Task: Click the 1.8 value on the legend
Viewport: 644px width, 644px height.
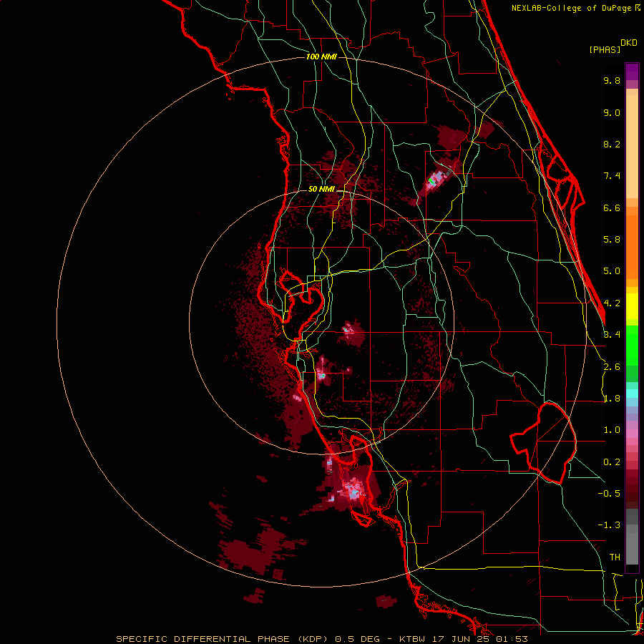Action: tap(612, 399)
